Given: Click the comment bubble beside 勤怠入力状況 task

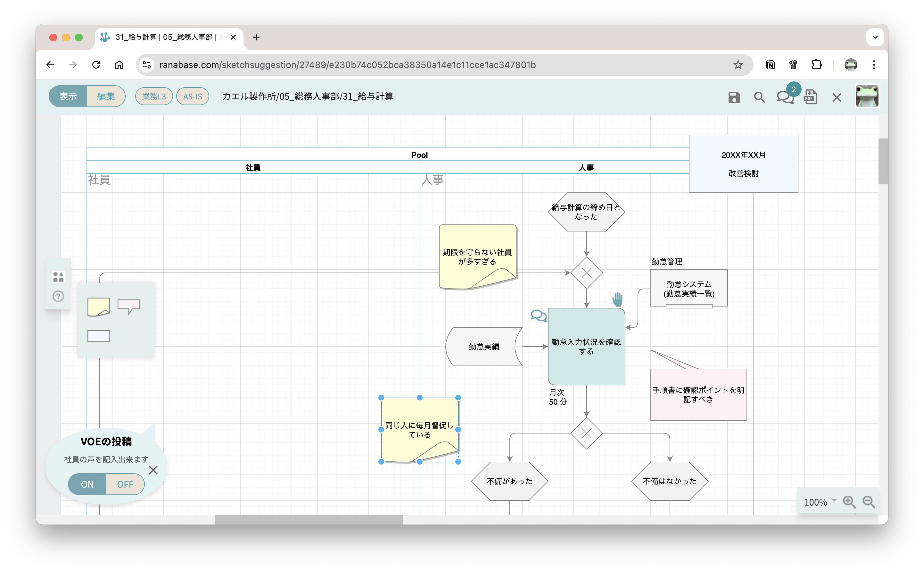Looking at the screenshot, I should 539,315.
